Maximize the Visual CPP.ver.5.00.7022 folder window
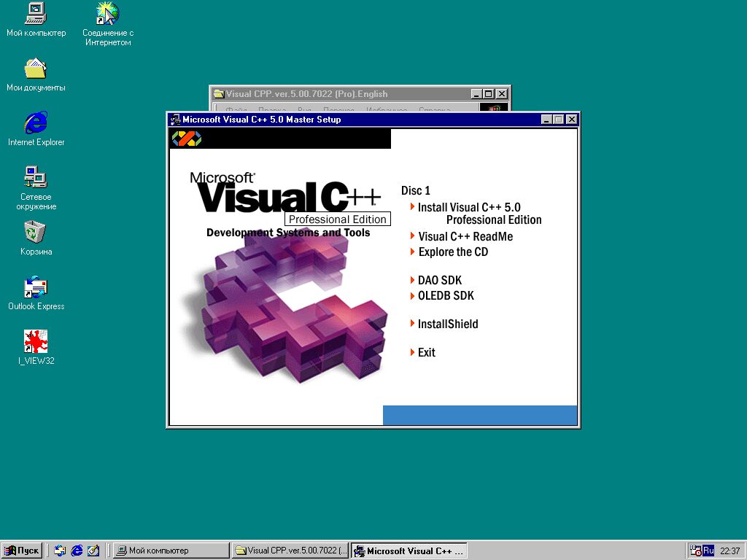The width and height of the screenshot is (747, 560). click(488, 94)
